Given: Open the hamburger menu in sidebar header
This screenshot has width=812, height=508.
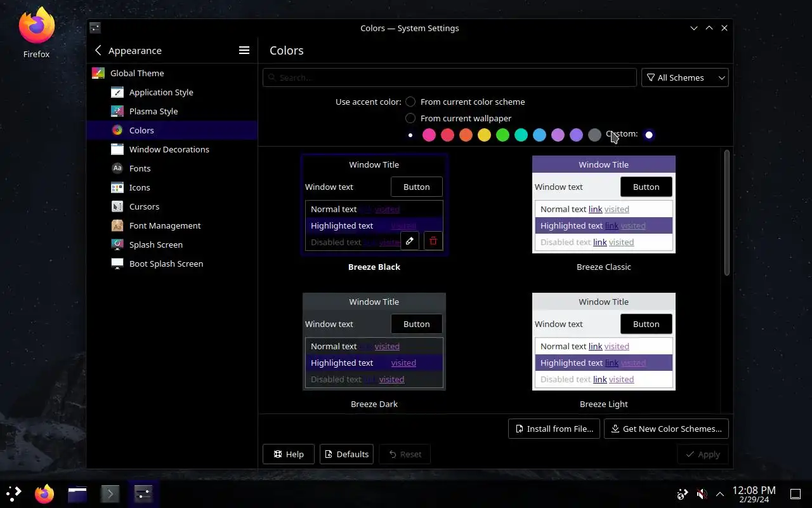Looking at the screenshot, I should 244,50.
